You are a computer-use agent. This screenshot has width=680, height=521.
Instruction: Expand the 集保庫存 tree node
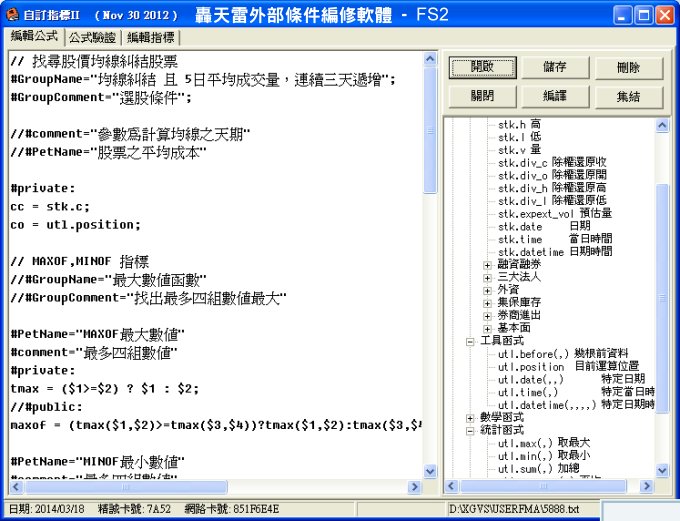tap(487, 303)
